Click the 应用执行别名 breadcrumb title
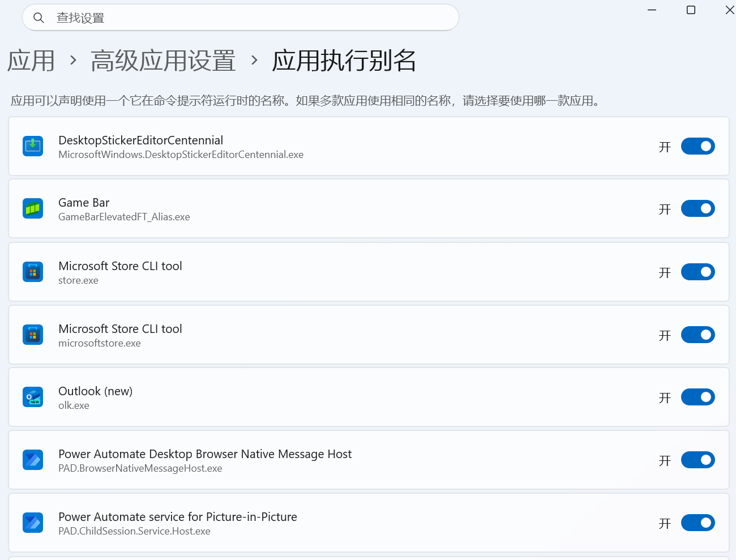The image size is (736, 560). click(x=344, y=61)
